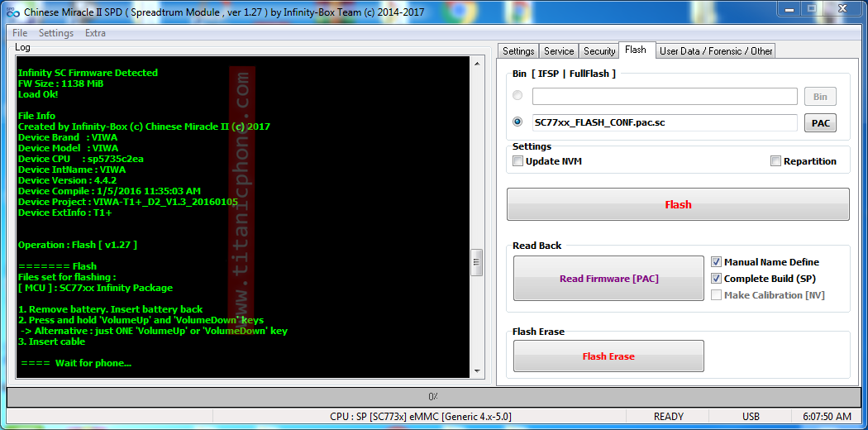
Task: Click the Flash Erase button
Action: pos(608,356)
